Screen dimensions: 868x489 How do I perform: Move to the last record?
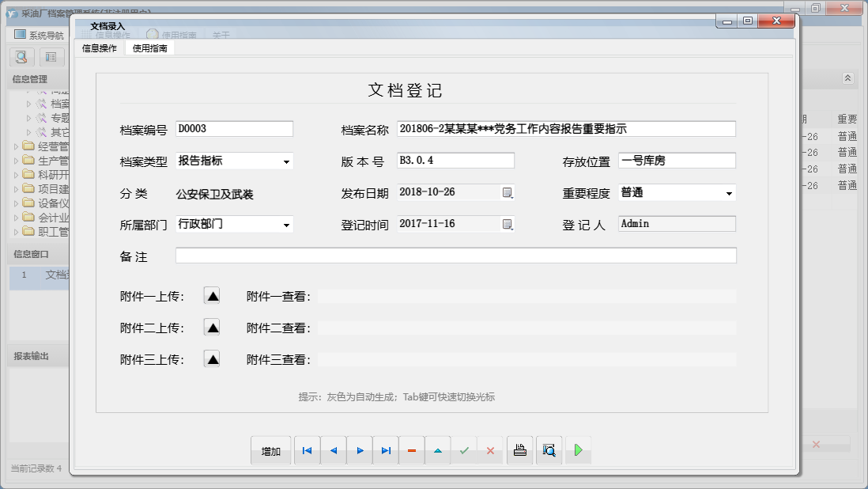386,449
